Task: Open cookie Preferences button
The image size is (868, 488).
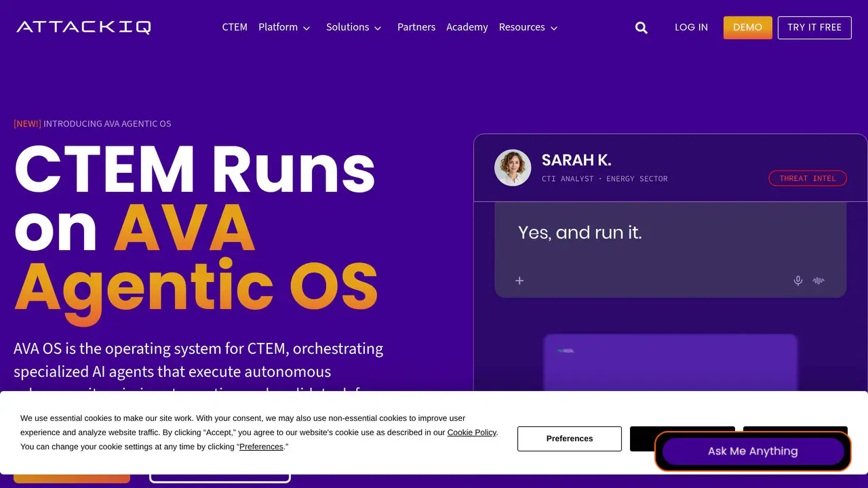Action: coord(570,439)
